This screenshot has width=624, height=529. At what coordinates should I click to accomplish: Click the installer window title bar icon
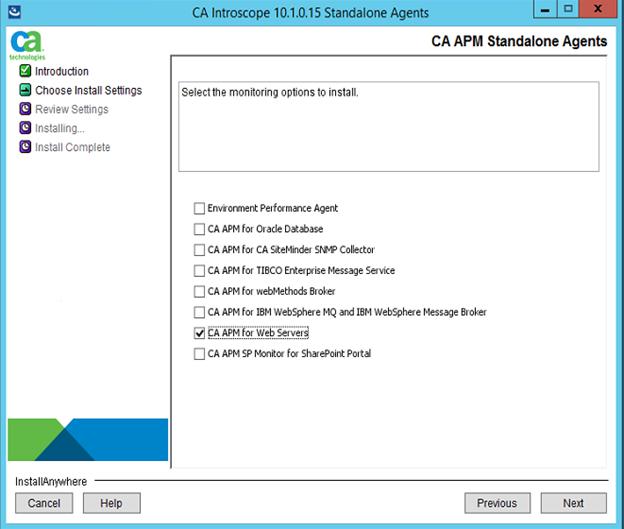point(14,12)
